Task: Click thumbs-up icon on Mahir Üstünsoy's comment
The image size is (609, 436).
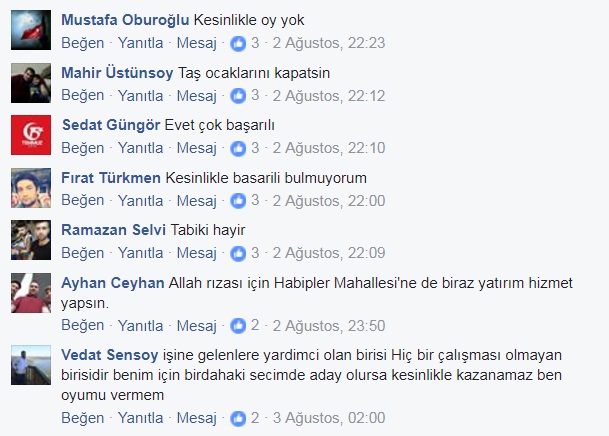Action: click(238, 96)
